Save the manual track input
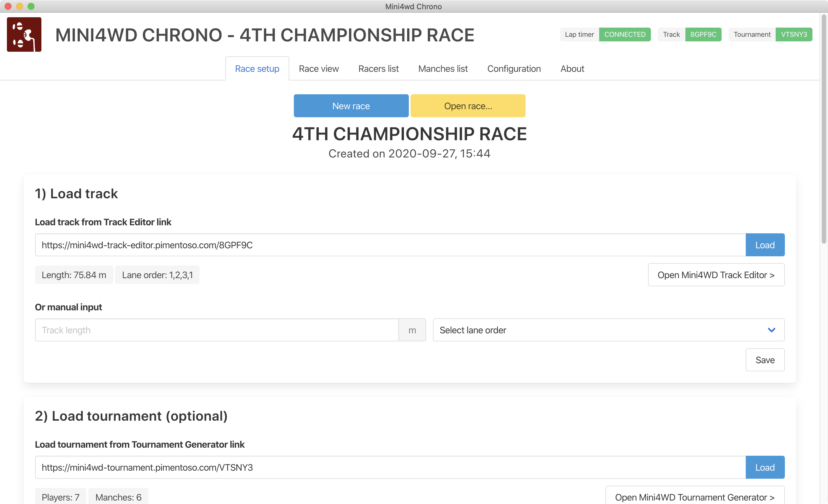This screenshot has width=828, height=504. tap(764, 360)
